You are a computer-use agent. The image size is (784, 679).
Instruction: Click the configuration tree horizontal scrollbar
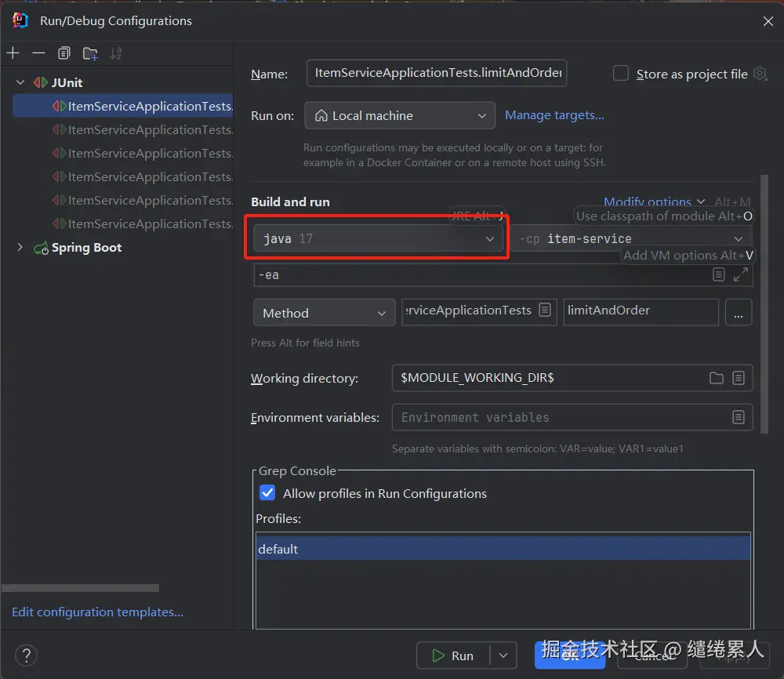click(81, 588)
